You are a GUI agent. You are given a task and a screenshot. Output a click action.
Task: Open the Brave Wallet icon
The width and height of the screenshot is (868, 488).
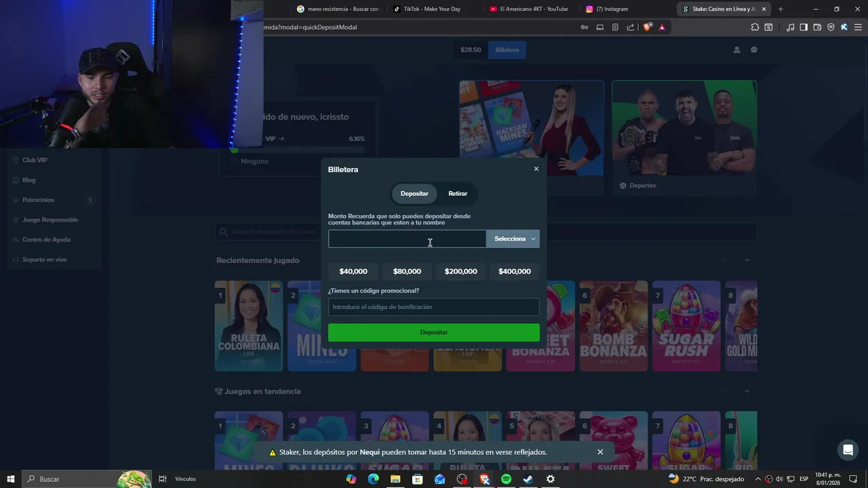tap(817, 27)
